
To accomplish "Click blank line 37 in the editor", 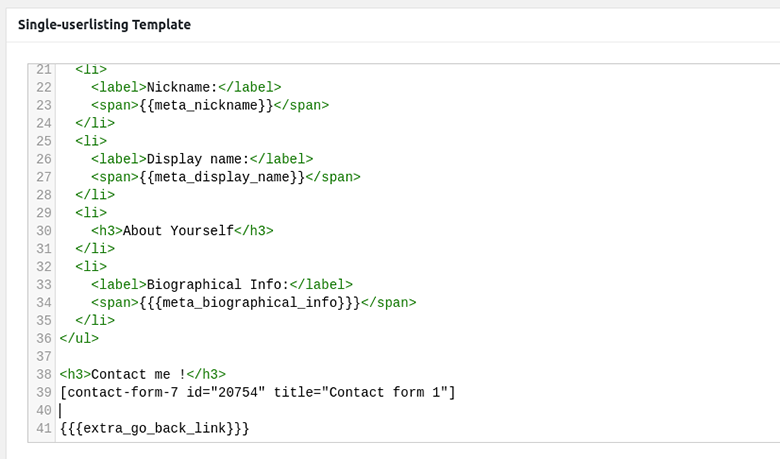I will tap(418, 357).
